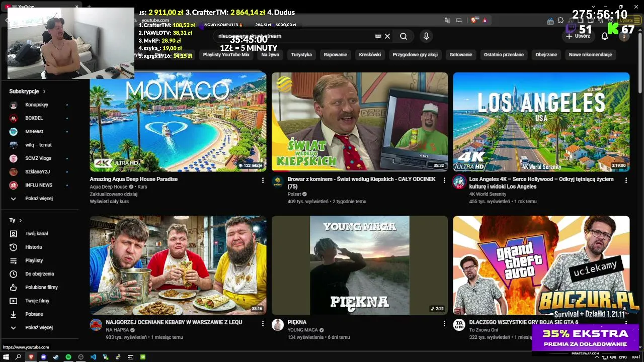Open the INFLU NEWS channel

click(39, 185)
